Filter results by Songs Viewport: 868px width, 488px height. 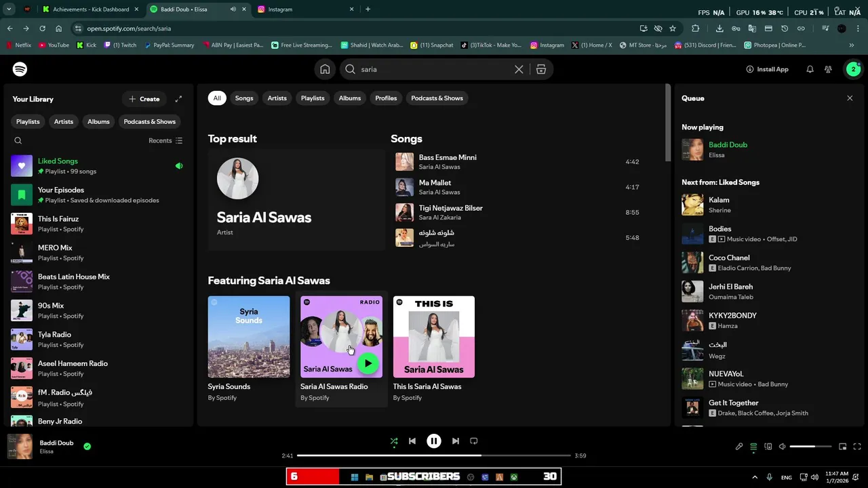coord(244,98)
